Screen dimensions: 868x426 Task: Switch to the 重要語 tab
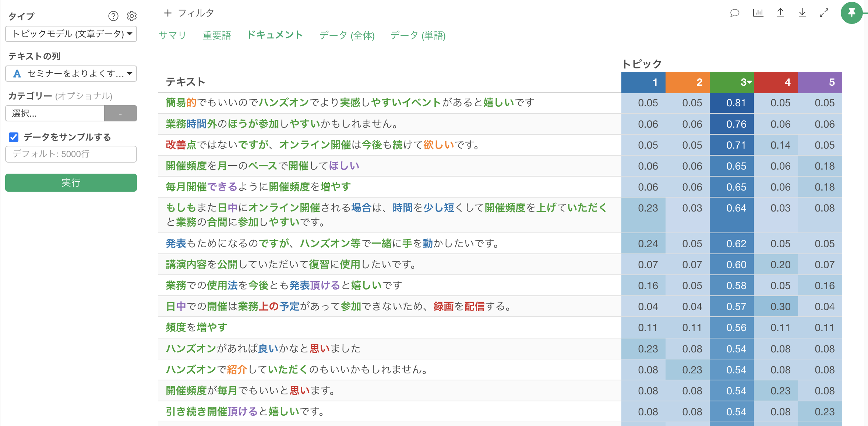(x=217, y=35)
